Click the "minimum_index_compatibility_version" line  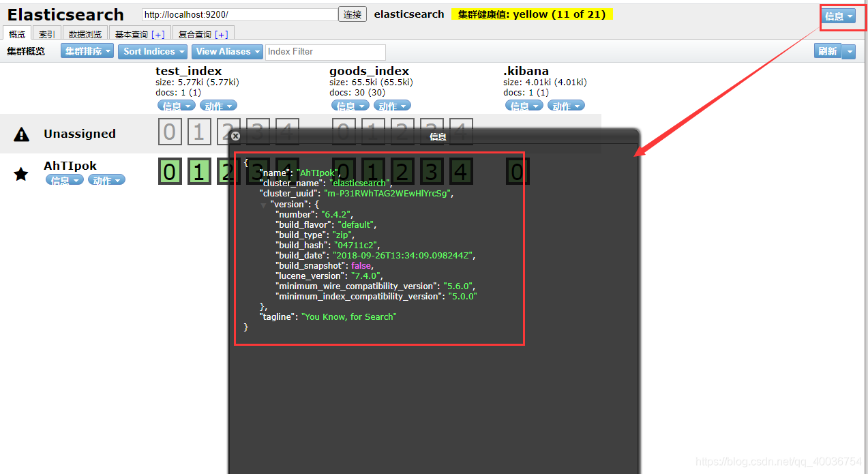(x=376, y=296)
